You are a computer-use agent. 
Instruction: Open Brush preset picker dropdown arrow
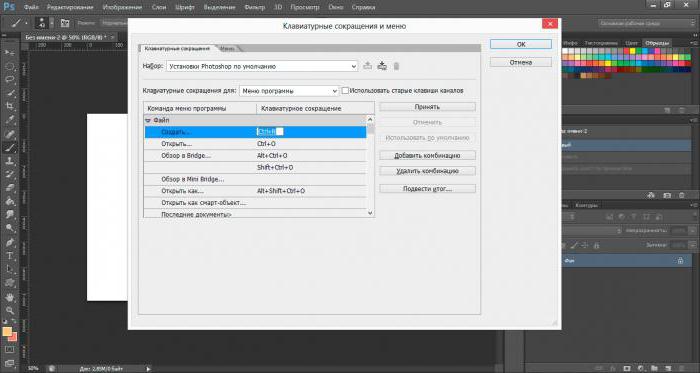tap(52, 23)
